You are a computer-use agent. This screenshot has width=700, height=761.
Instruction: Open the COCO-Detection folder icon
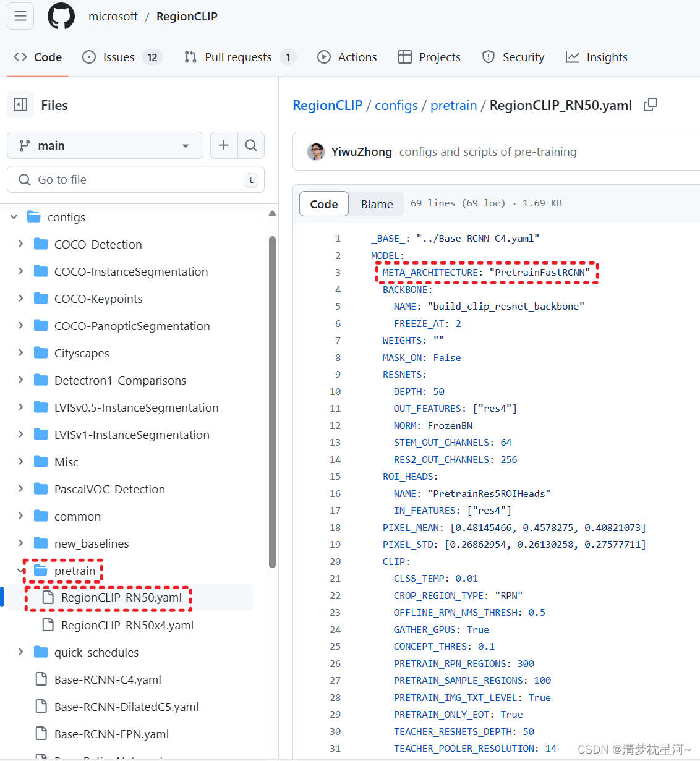41,244
